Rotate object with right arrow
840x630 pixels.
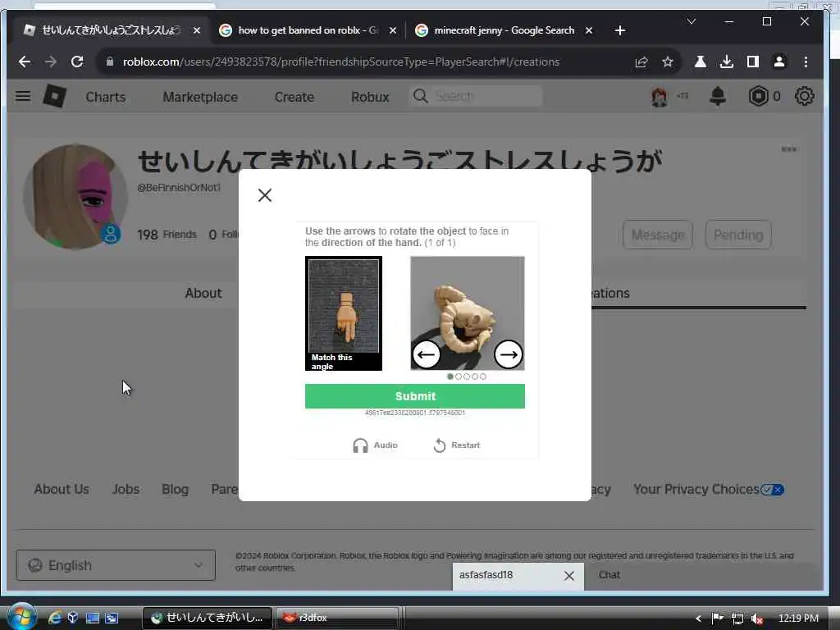click(x=508, y=354)
